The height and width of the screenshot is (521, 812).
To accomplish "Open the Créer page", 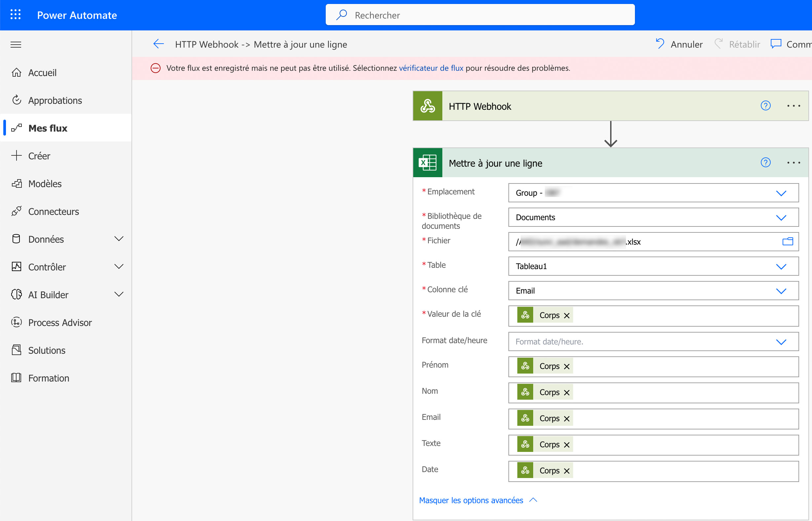I will tap(66, 156).
